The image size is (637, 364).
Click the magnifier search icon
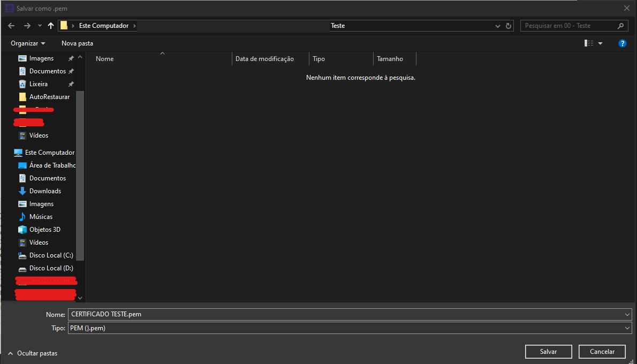[x=620, y=26]
